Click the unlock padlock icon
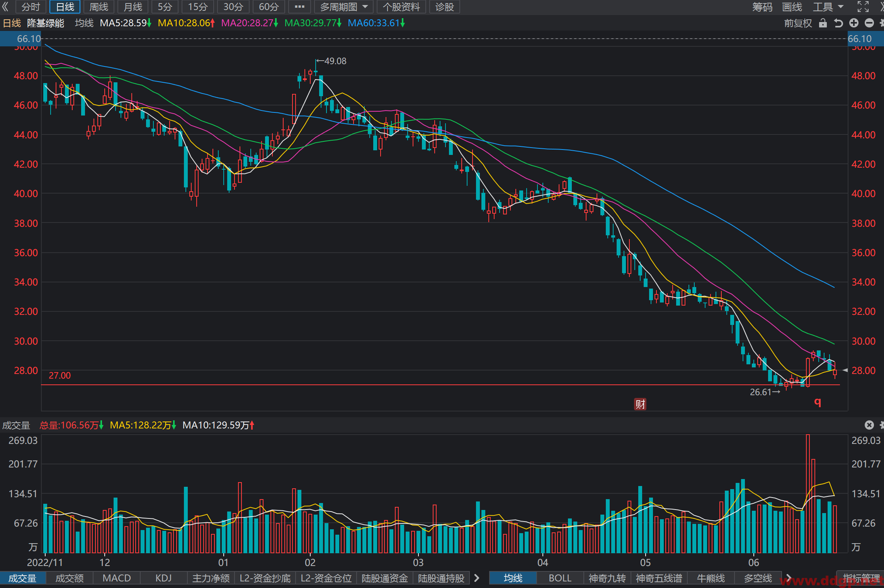This screenshot has width=884, height=588. [823, 23]
